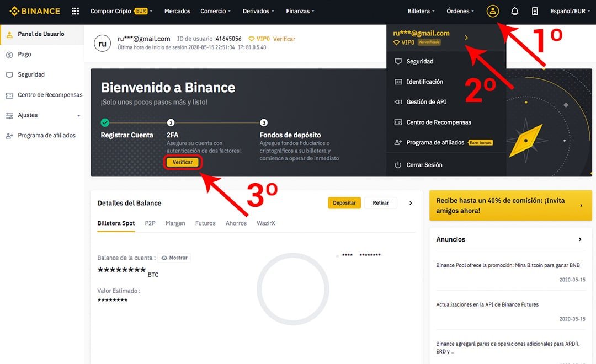Click the Centro de Recompensas ticket icon in sidebar
The width and height of the screenshot is (596, 364).
click(x=9, y=95)
